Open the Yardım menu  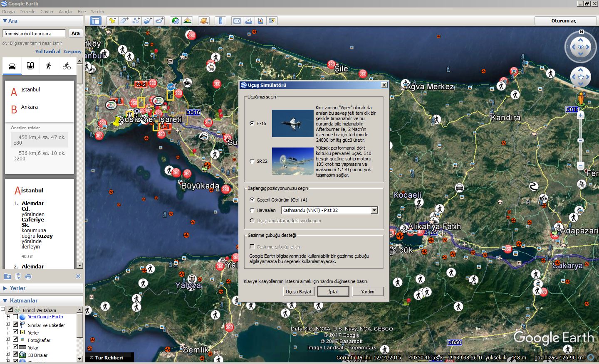pyautogui.click(x=97, y=12)
